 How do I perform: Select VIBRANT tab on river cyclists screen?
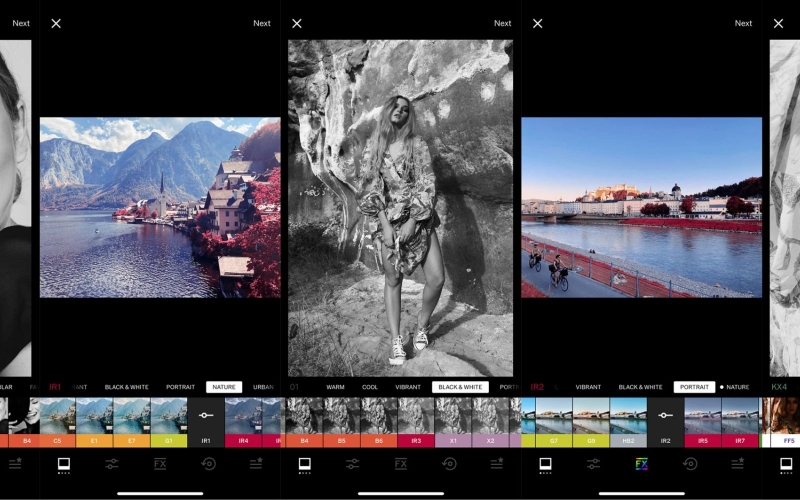tap(588, 387)
